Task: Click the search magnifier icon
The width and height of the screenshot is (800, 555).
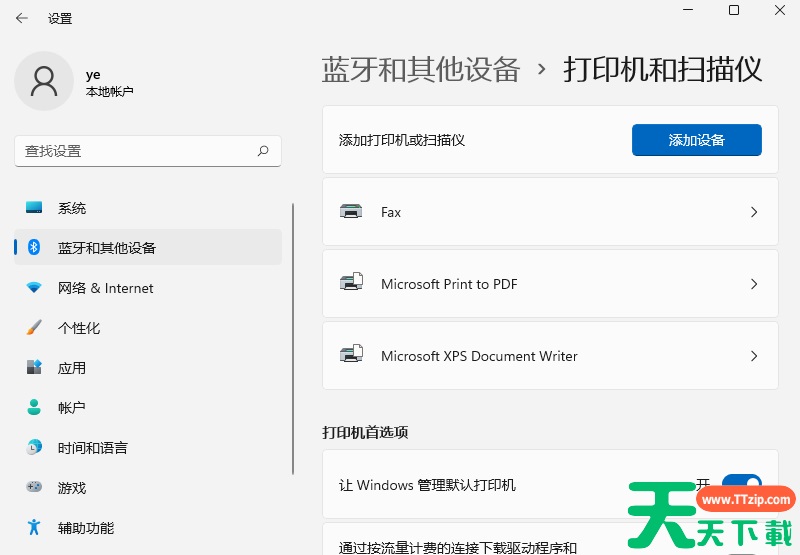Action: click(263, 151)
